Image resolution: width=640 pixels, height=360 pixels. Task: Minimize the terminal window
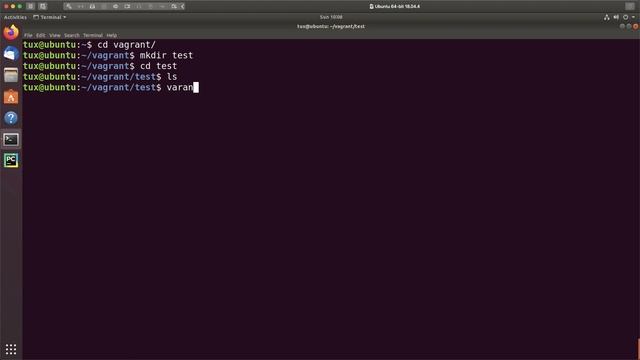pos(622,27)
